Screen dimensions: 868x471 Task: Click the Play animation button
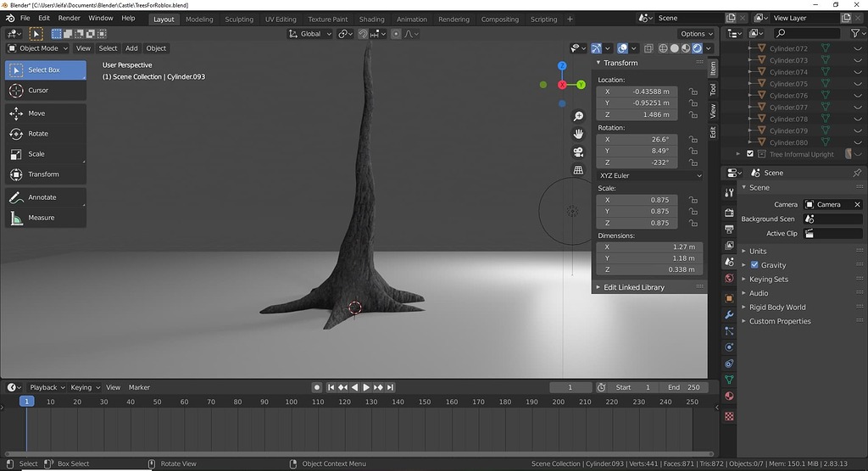coord(366,387)
